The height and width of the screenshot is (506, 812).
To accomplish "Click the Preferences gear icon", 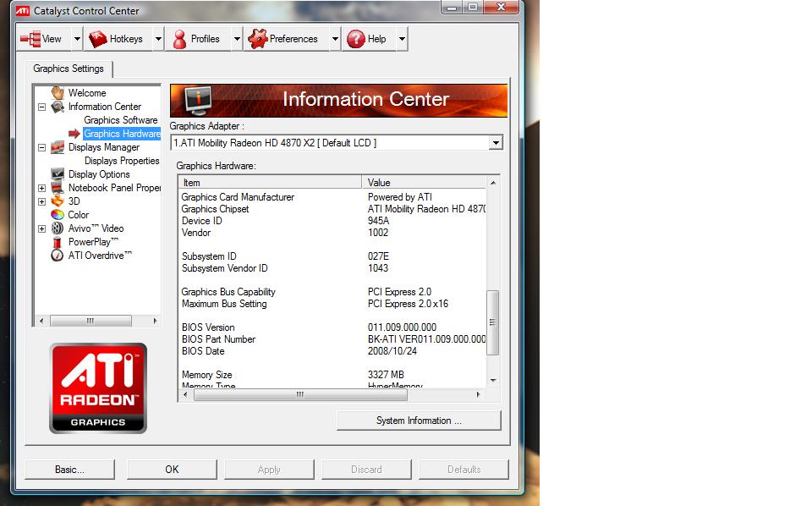I will (x=257, y=39).
